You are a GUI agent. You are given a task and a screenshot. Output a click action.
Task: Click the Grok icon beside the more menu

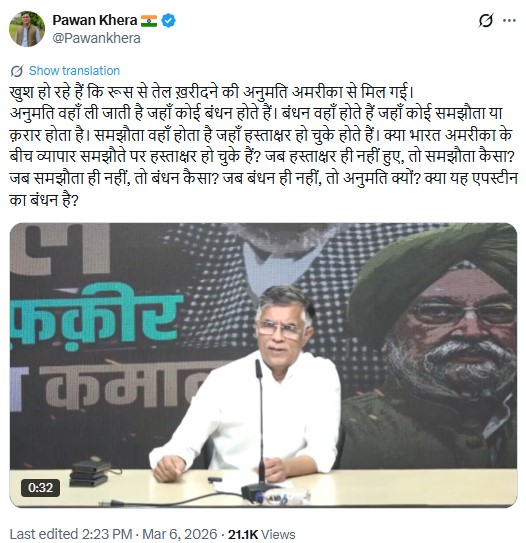point(485,20)
